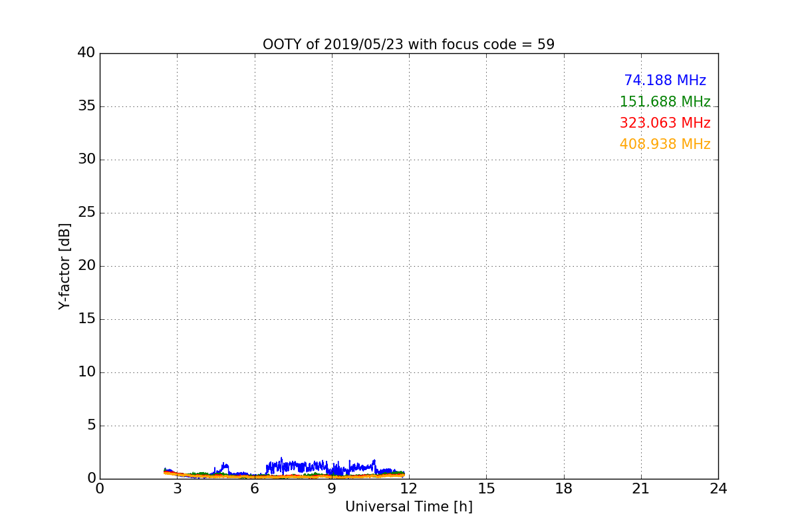Click x-axis tick label 6
Viewport: 798px width, 532px height.
coord(255,489)
